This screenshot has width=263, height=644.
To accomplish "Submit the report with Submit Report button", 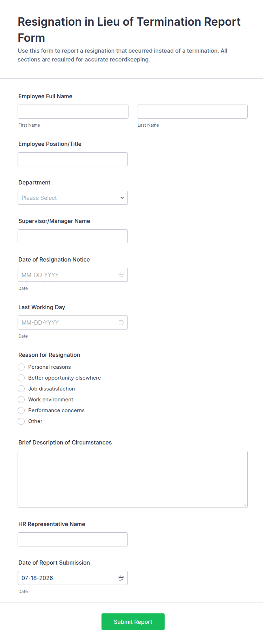I will 133,622.
